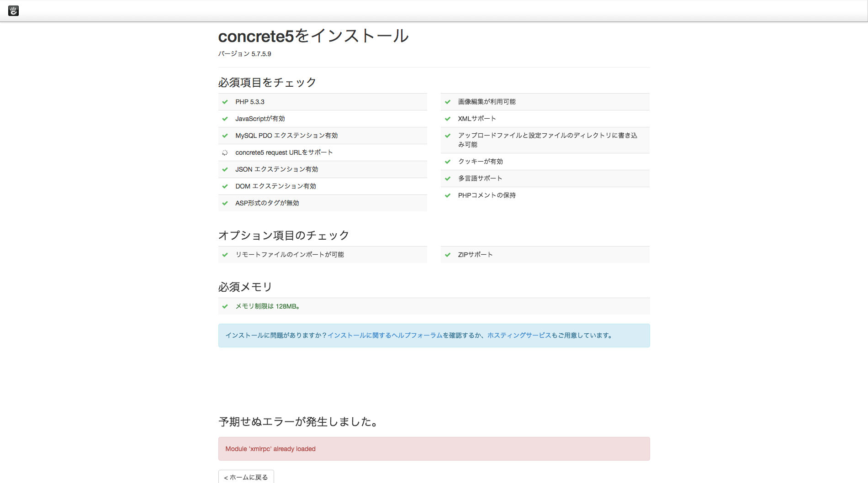Click the checkmark beside MySQL PDO エクステンション有効
The height and width of the screenshot is (483, 868).
[225, 136]
